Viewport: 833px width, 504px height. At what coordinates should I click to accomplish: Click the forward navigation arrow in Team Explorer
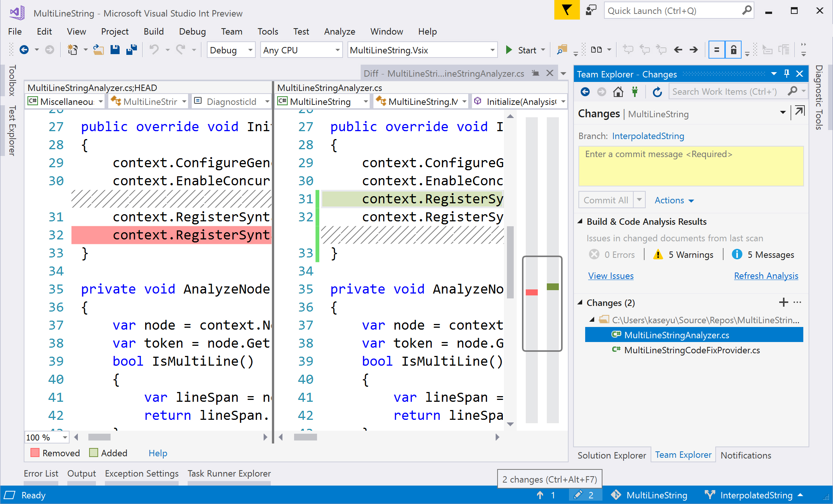pyautogui.click(x=600, y=93)
